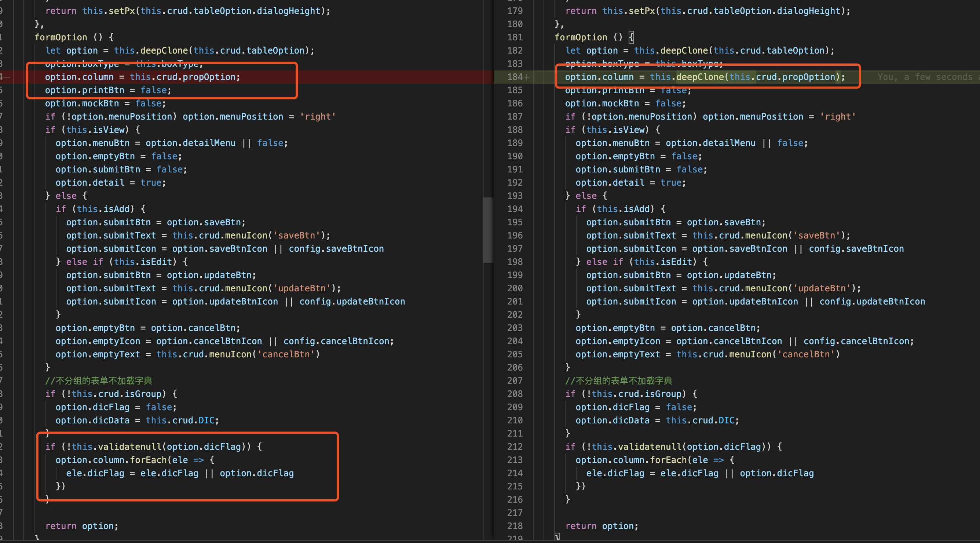Click 'validatenull' on line 212 in right pane

pyautogui.click(x=650, y=447)
